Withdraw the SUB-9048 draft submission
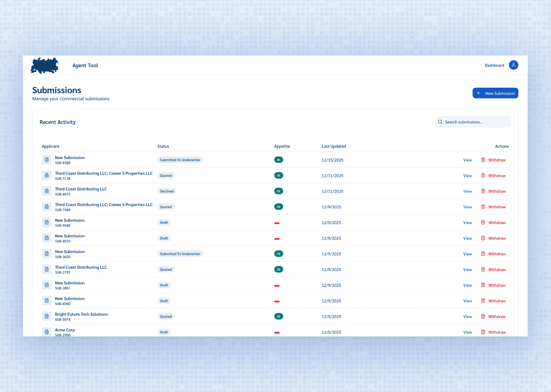551x392 pixels. pos(497,223)
